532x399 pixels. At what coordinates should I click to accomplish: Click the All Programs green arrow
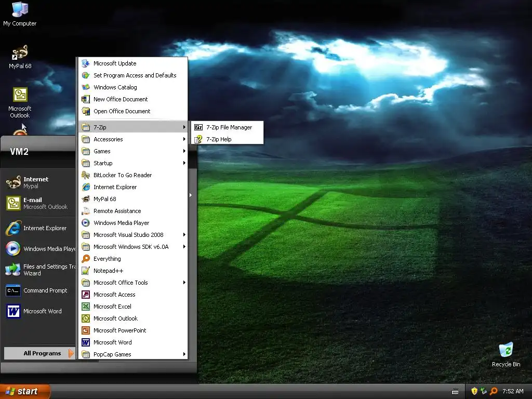click(x=71, y=353)
